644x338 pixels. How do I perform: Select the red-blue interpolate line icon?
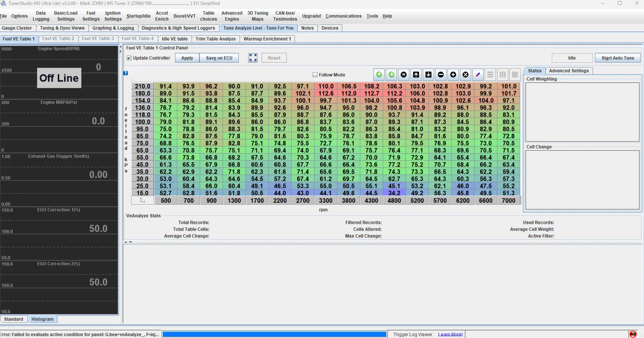click(x=478, y=75)
